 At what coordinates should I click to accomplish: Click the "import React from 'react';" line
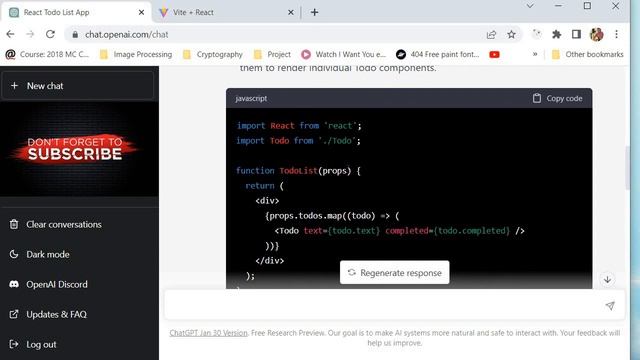click(299, 126)
